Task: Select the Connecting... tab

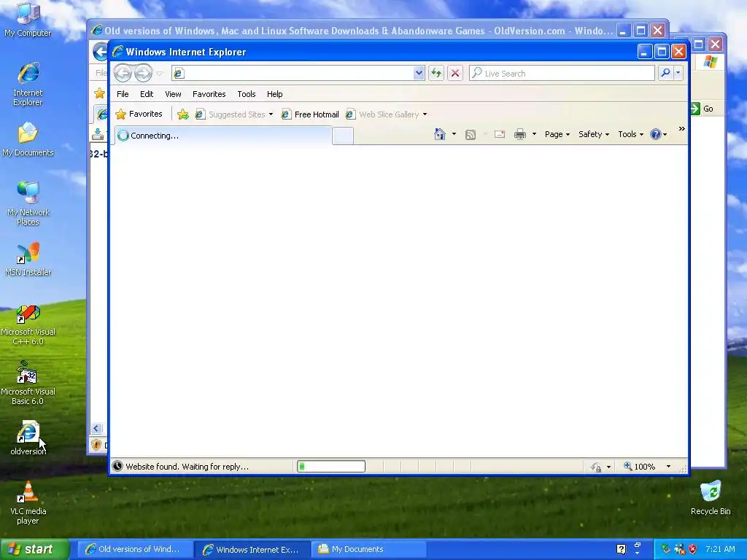Action: (223, 135)
